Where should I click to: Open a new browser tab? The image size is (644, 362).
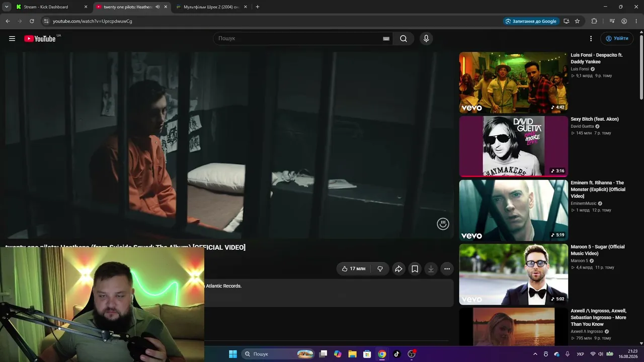click(258, 7)
